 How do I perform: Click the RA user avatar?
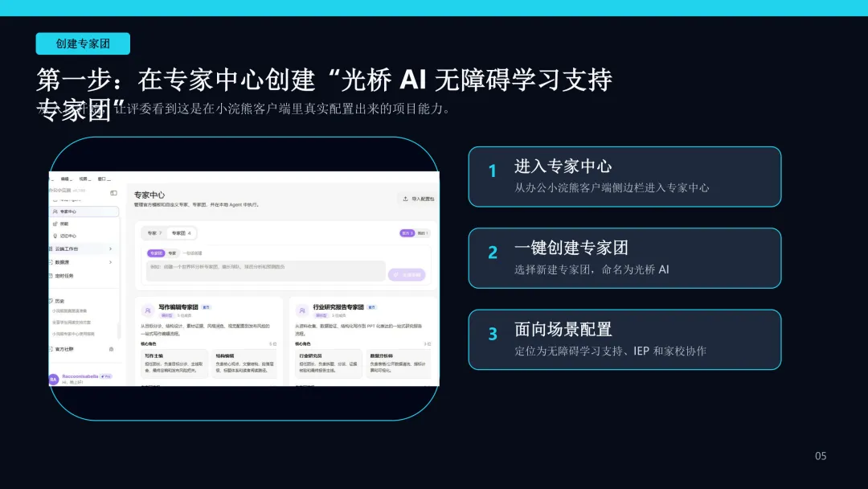54,380
